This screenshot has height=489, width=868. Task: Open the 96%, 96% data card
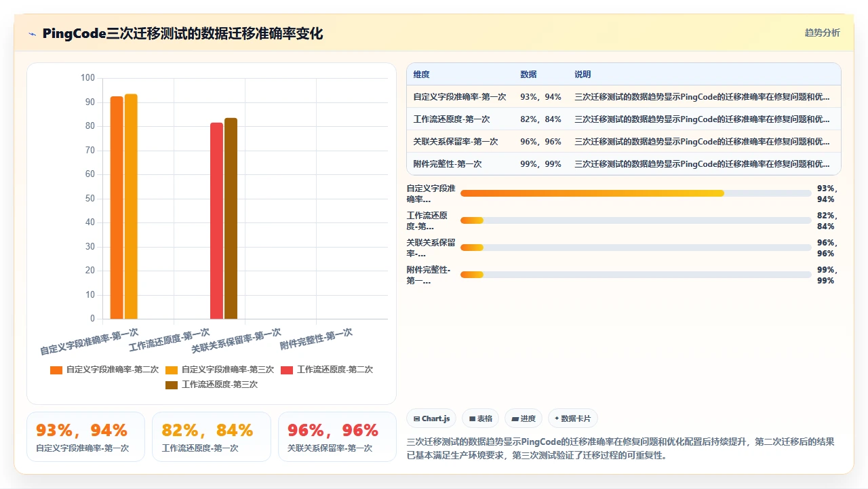(x=337, y=437)
